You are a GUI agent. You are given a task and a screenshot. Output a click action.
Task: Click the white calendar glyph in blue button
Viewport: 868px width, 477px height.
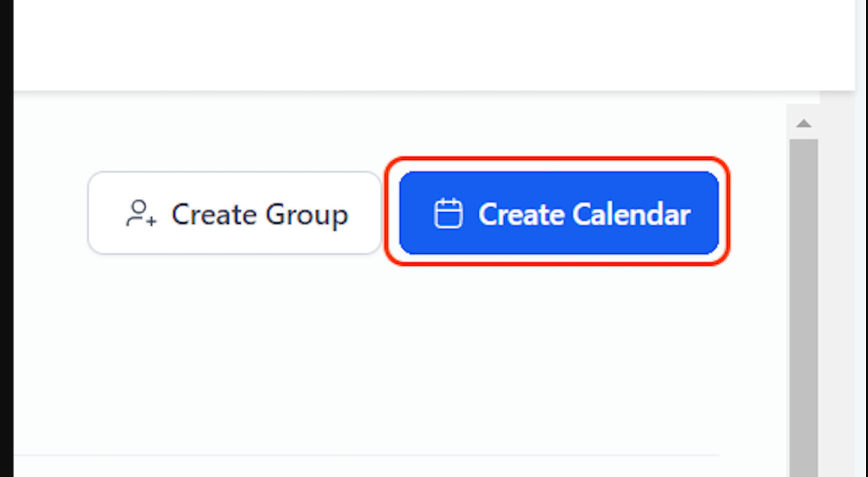(448, 213)
